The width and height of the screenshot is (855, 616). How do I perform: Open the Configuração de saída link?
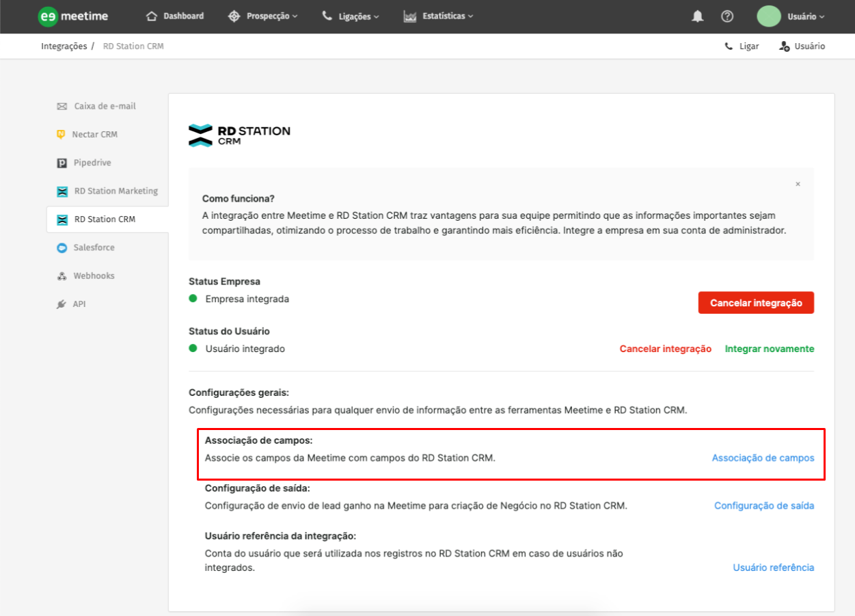click(764, 506)
